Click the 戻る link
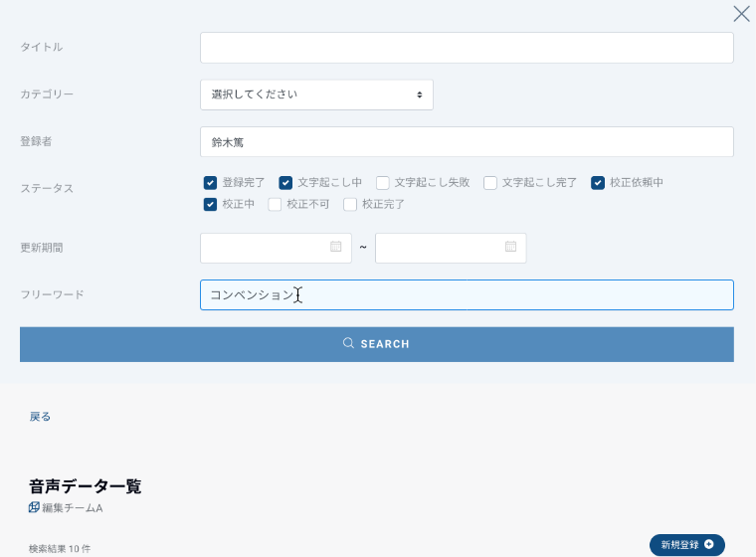 click(x=40, y=417)
